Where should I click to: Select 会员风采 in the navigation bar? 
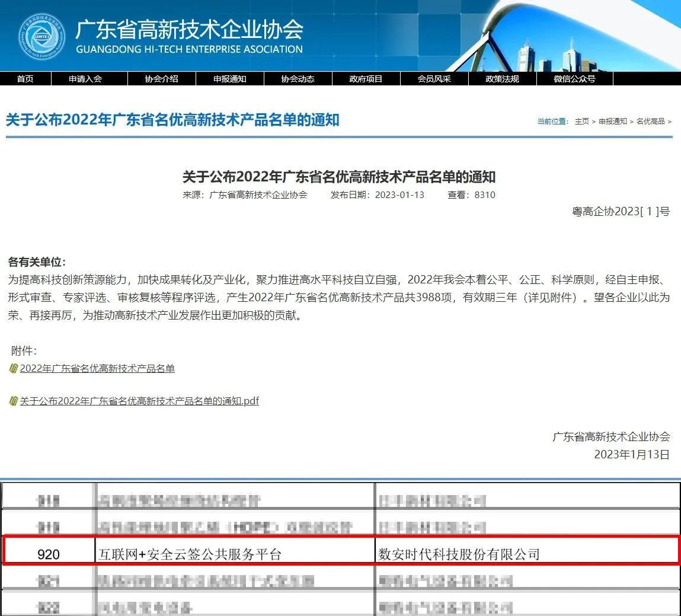click(x=434, y=79)
